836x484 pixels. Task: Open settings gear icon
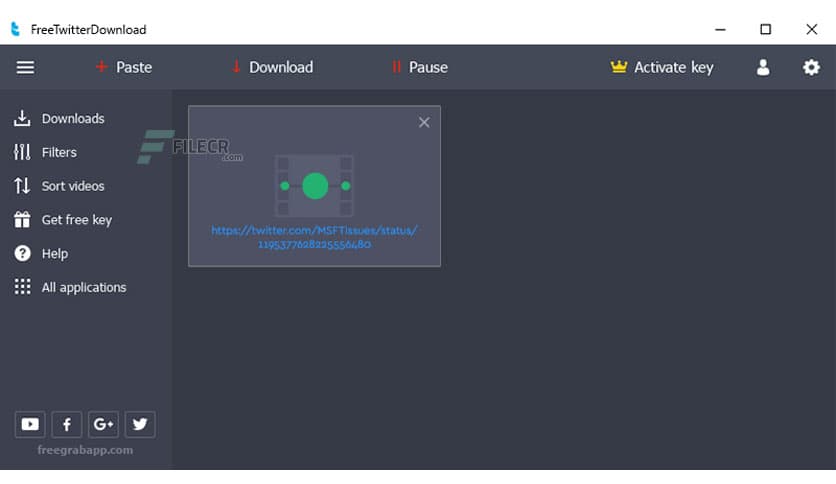tap(811, 67)
